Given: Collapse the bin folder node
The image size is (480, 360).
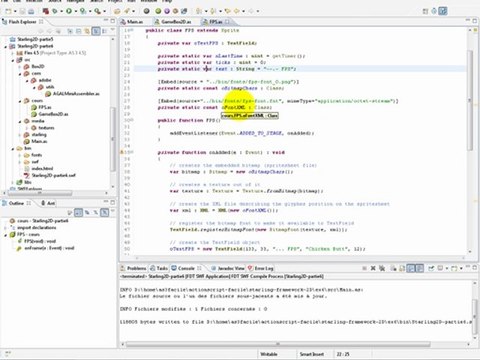Looking at the screenshot, I should click(x=13, y=148).
